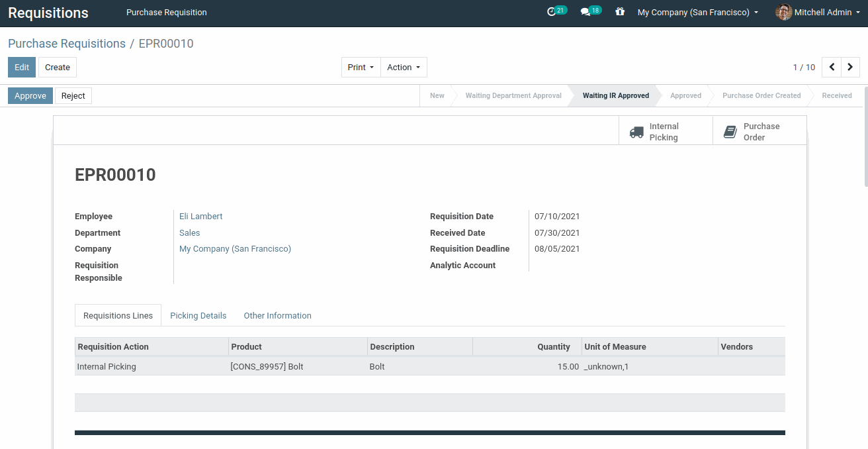Viewport: 868px width, 449px height.
Task: Go to next record arrow
Action: click(x=850, y=67)
